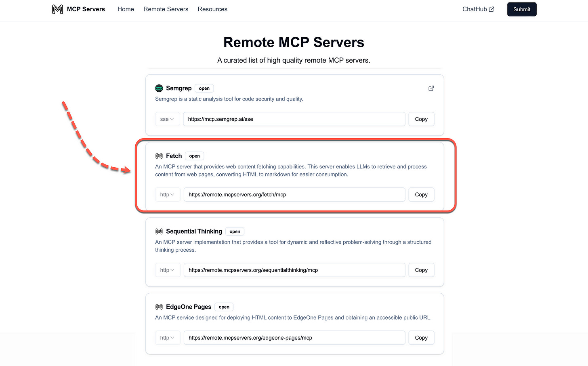
Task: Click the ChatHub external link icon
Action: click(x=491, y=9)
